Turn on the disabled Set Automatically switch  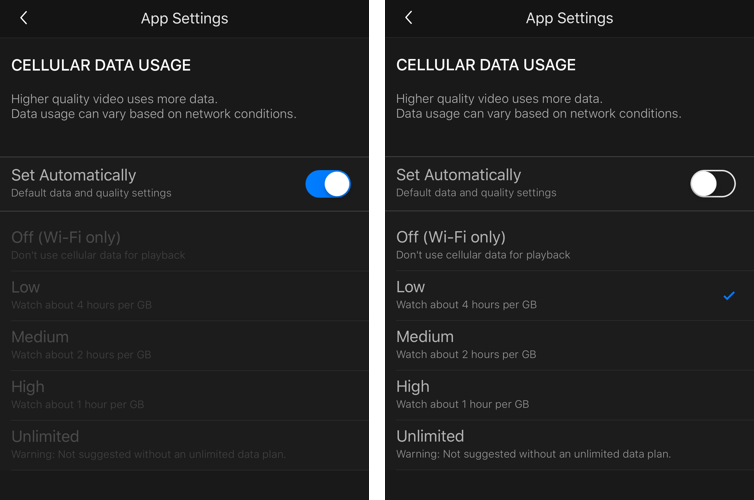tap(712, 183)
